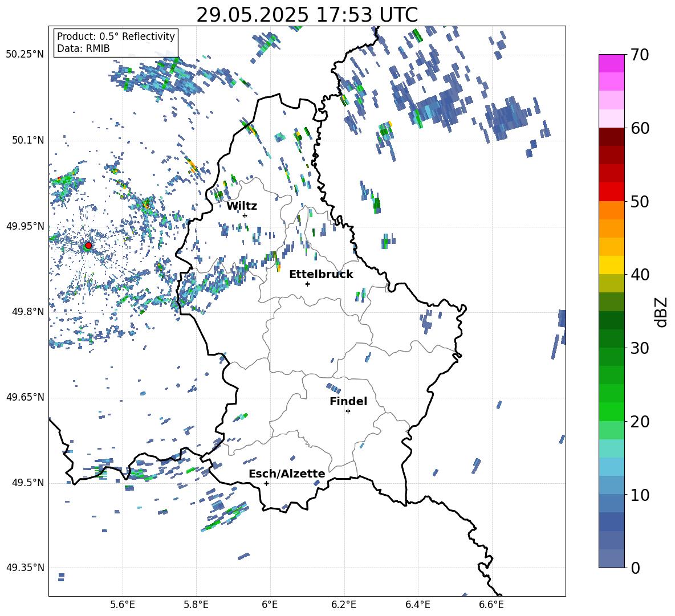Click the 50.25°N latitude label

point(25,55)
